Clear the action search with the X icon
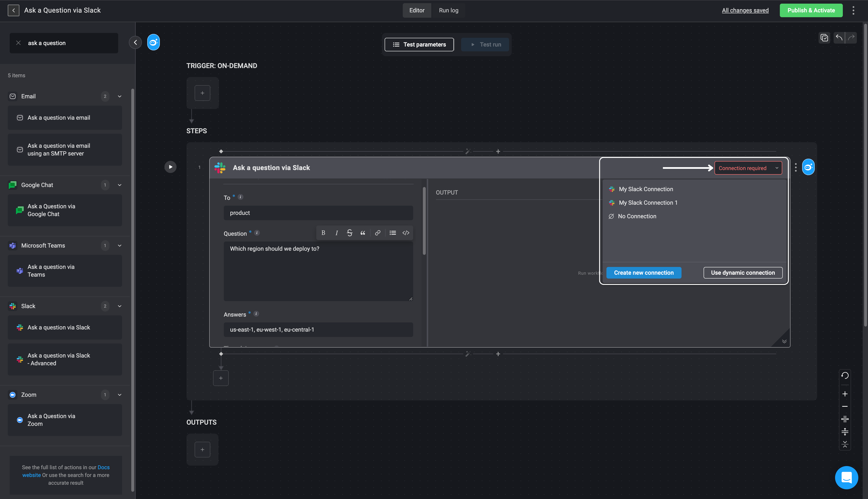The width and height of the screenshot is (868, 499). pos(18,43)
